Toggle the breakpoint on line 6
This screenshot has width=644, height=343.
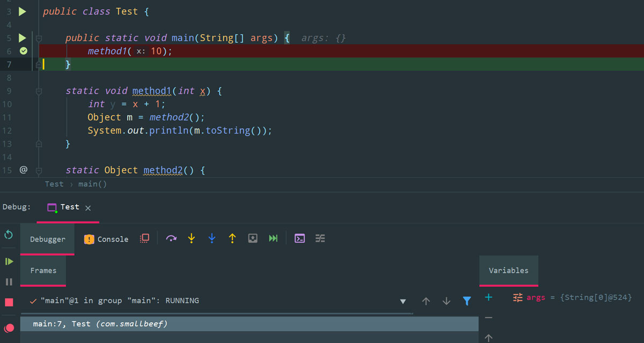click(23, 51)
